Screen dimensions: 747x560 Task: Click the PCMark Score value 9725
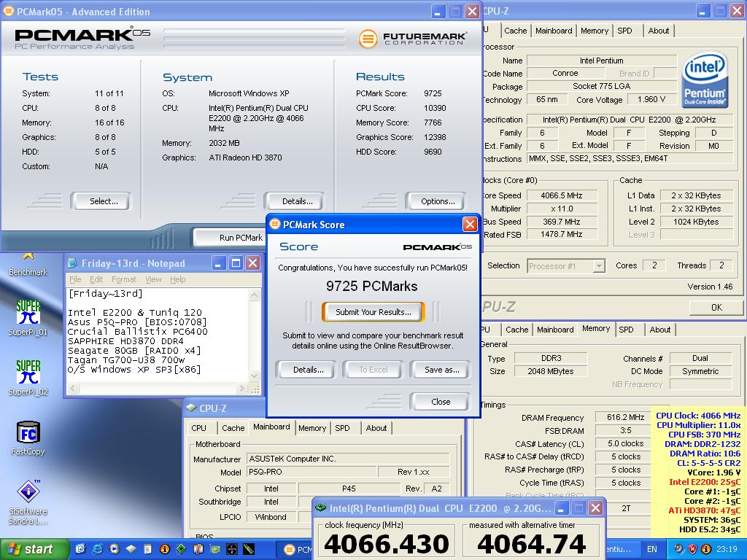pos(433,93)
